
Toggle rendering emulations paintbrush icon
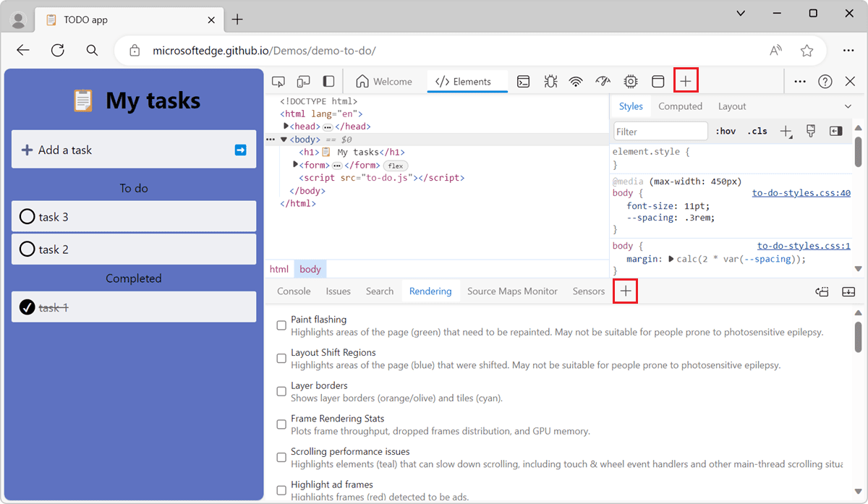(811, 131)
